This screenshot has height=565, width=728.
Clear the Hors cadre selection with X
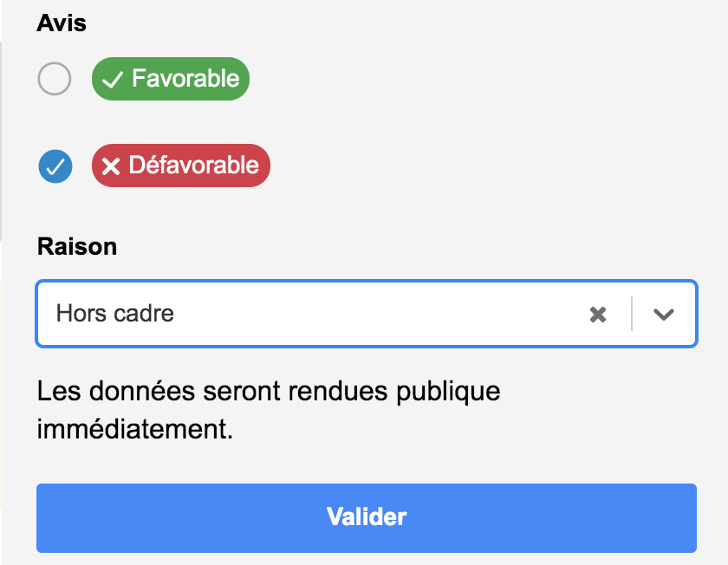(x=597, y=315)
